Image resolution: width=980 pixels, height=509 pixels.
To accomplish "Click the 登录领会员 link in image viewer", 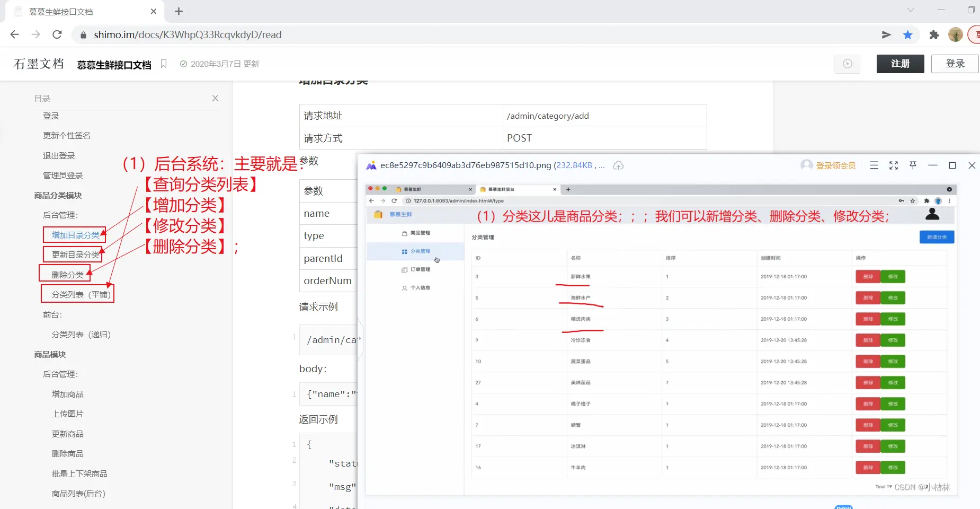I will point(835,165).
